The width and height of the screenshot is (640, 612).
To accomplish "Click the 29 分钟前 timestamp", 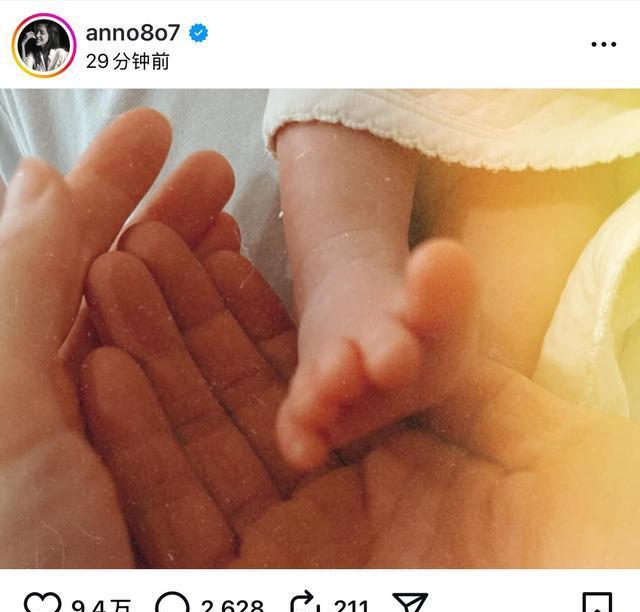I will (128, 62).
